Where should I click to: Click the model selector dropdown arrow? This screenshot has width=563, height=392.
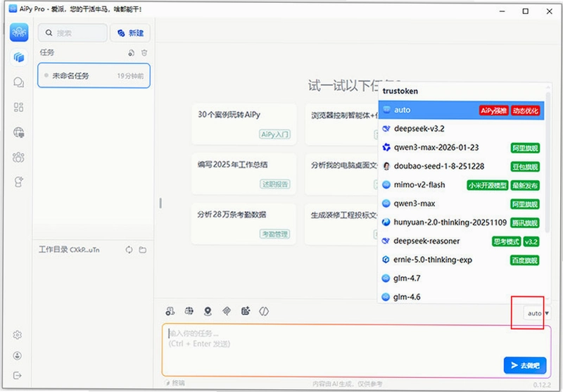tap(547, 313)
